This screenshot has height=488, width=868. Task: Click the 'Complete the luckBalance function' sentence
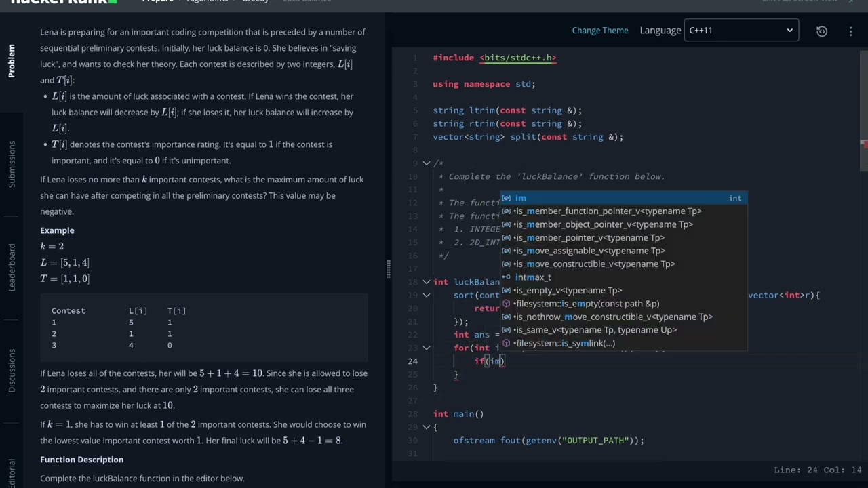(142, 479)
